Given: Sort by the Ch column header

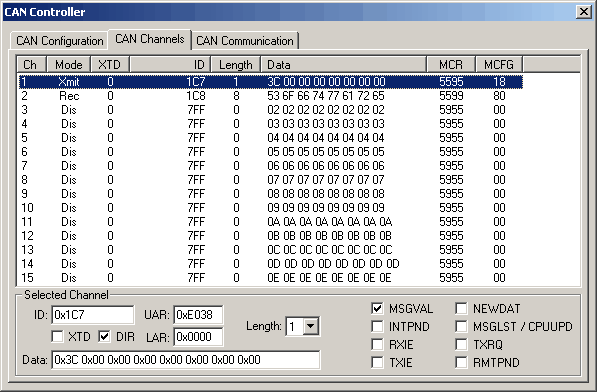Looking at the screenshot, I should (30, 65).
